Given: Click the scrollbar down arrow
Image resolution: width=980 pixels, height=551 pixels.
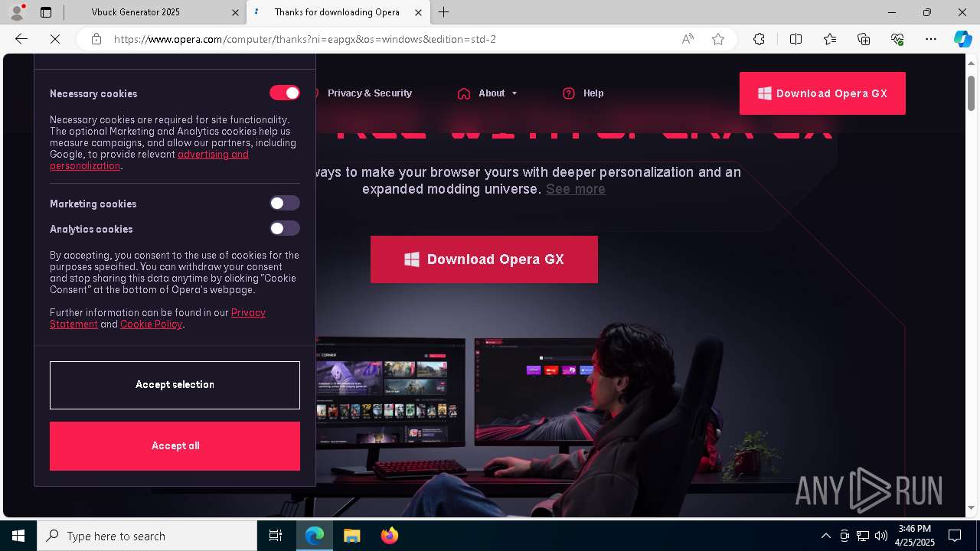Looking at the screenshot, I should click(x=971, y=508).
